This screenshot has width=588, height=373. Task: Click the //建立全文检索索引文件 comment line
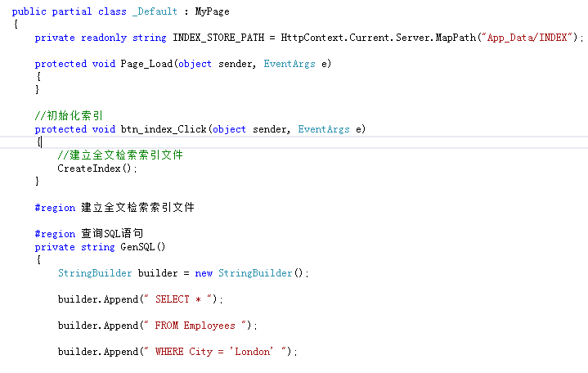[120, 155]
